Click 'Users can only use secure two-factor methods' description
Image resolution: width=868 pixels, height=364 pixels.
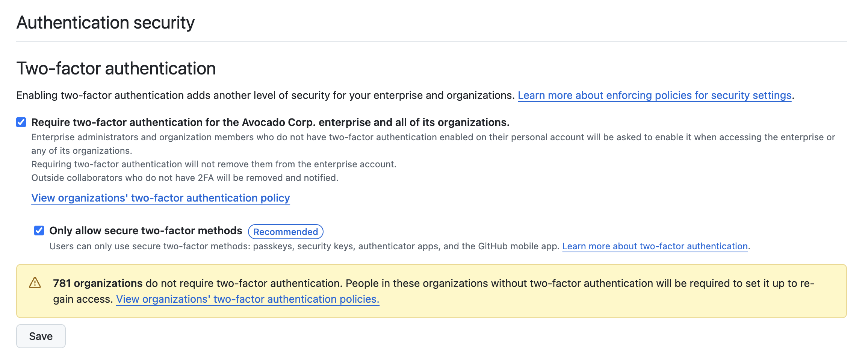tap(305, 246)
